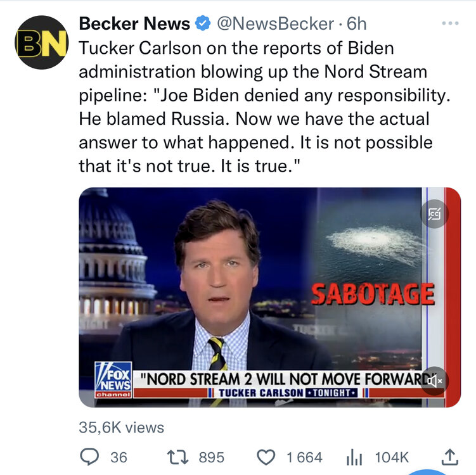Like the tweet with the heart icon
This screenshot has height=475, width=476.
click(267, 457)
